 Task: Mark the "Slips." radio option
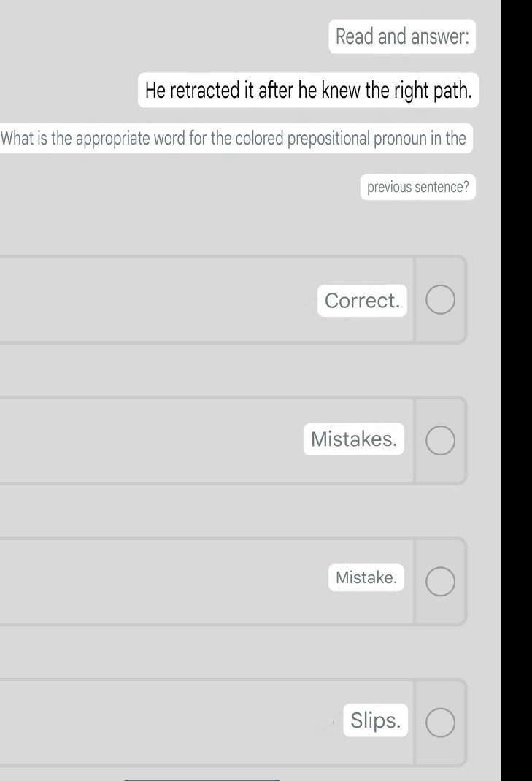pyautogui.click(x=440, y=722)
